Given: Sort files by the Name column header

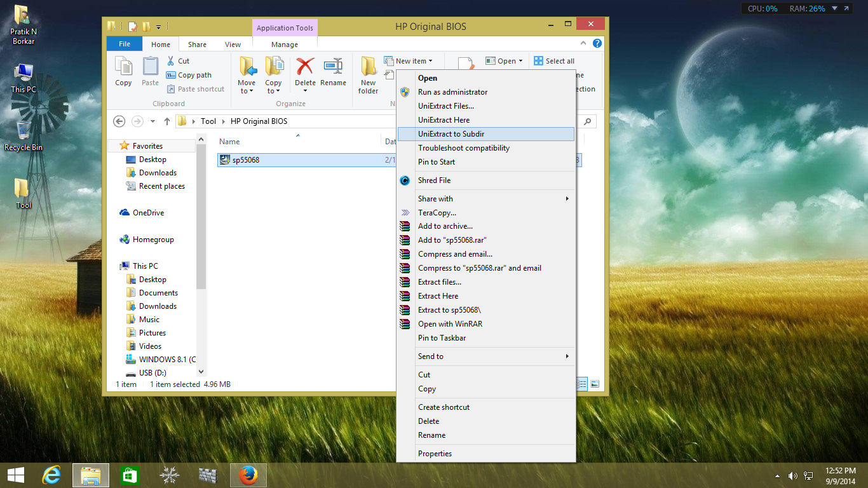Looking at the screenshot, I should (x=229, y=142).
